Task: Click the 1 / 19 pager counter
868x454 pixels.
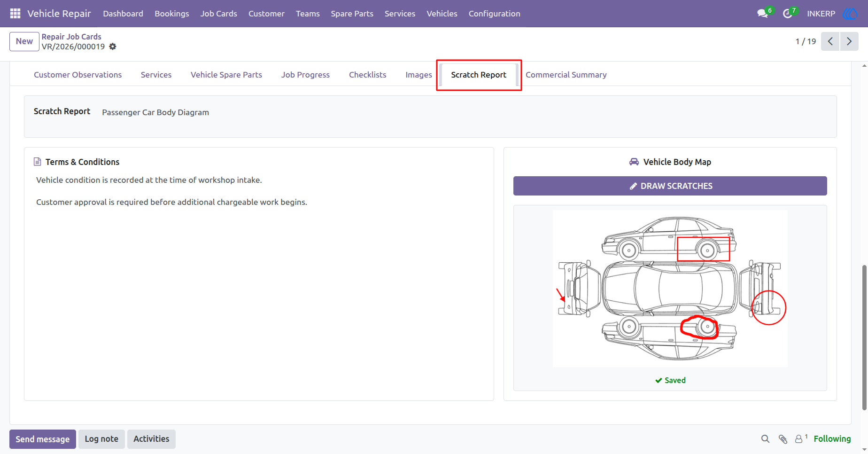Action: pos(806,41)
